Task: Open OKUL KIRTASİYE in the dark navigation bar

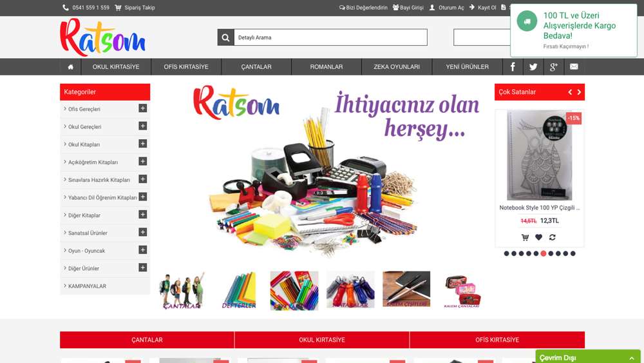Action: (x=116, y=66)
